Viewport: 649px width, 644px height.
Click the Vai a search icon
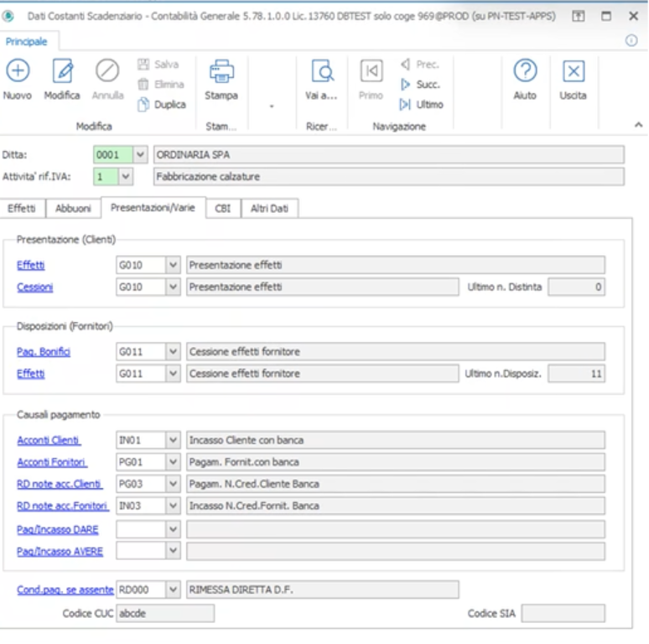coord(321,72)
